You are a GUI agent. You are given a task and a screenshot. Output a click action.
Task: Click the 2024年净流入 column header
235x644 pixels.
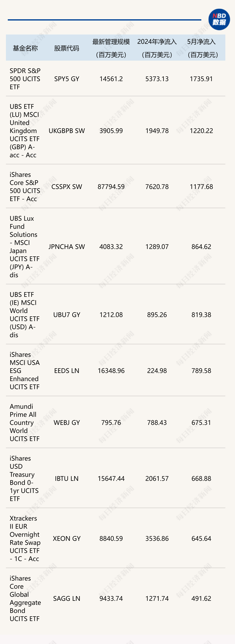[157, 48]
